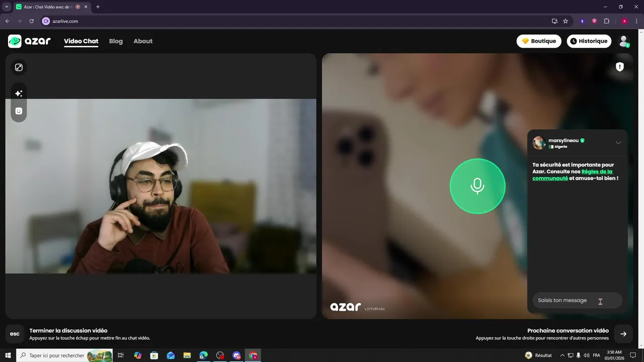Open Microsoft Store from taskbar
644x362 pixels.
click(154, 355)
